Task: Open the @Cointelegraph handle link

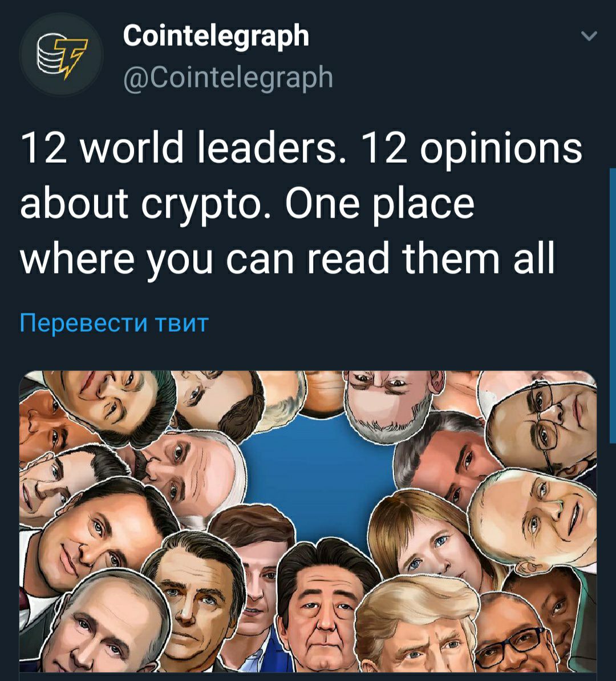Action: click(x=228, y=77)
